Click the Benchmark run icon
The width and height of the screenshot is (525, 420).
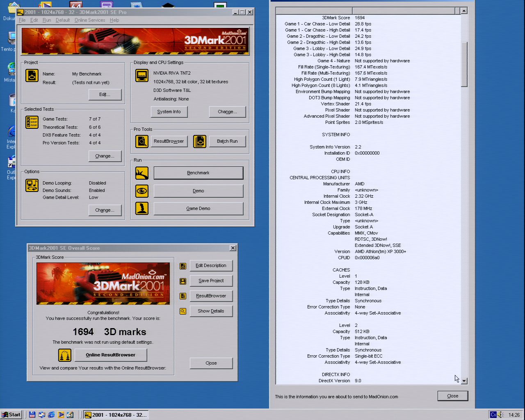coord(142,173)
